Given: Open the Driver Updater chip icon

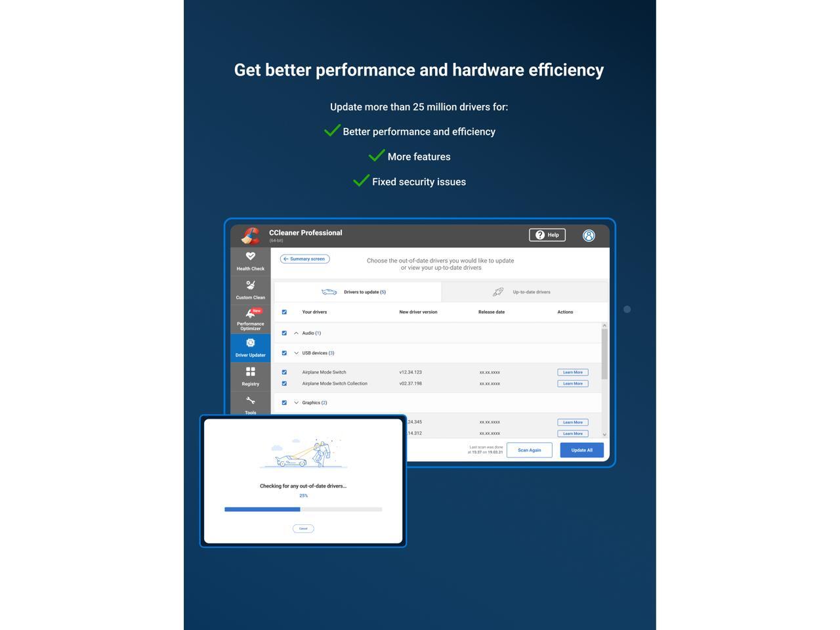Looking at the screenshot, I should [250, 342].
